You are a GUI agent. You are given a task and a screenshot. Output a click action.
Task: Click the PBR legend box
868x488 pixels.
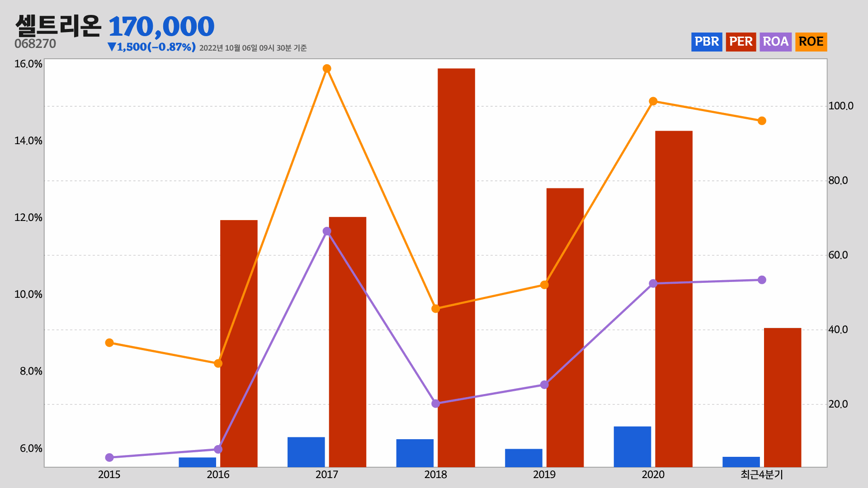click(707, 42)
